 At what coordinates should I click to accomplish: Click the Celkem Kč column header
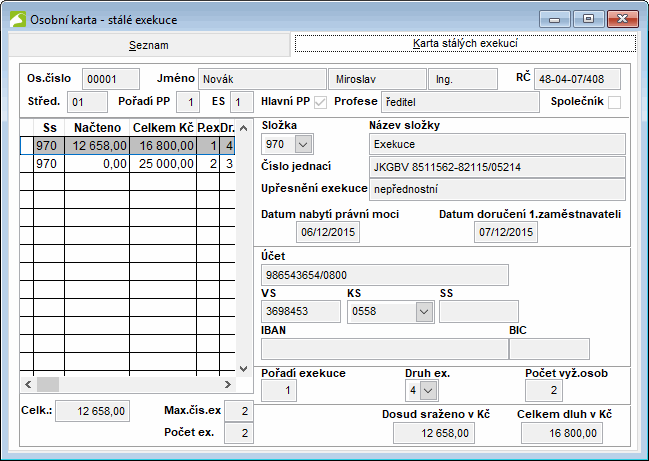pyautogui.click(x=162, y=127)
